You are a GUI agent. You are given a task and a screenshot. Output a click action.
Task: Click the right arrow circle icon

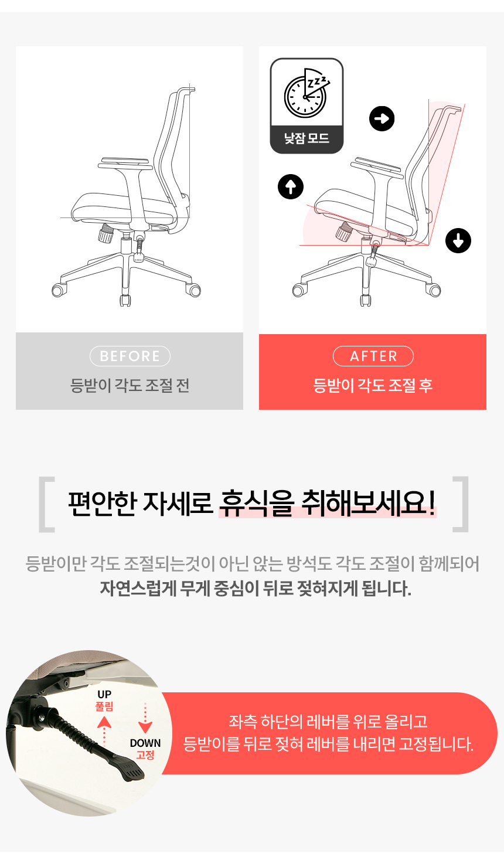click(382, 119)
